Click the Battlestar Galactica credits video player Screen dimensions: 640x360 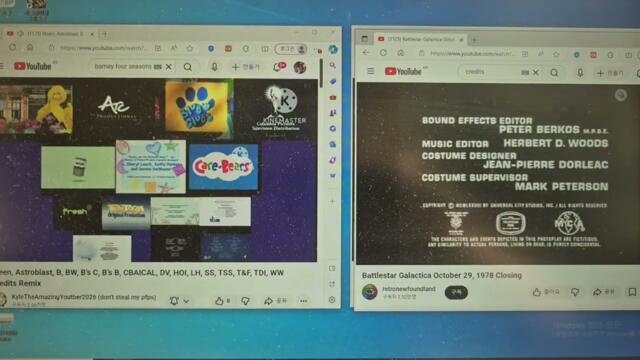pyautogui.click(x=498, y=173)
